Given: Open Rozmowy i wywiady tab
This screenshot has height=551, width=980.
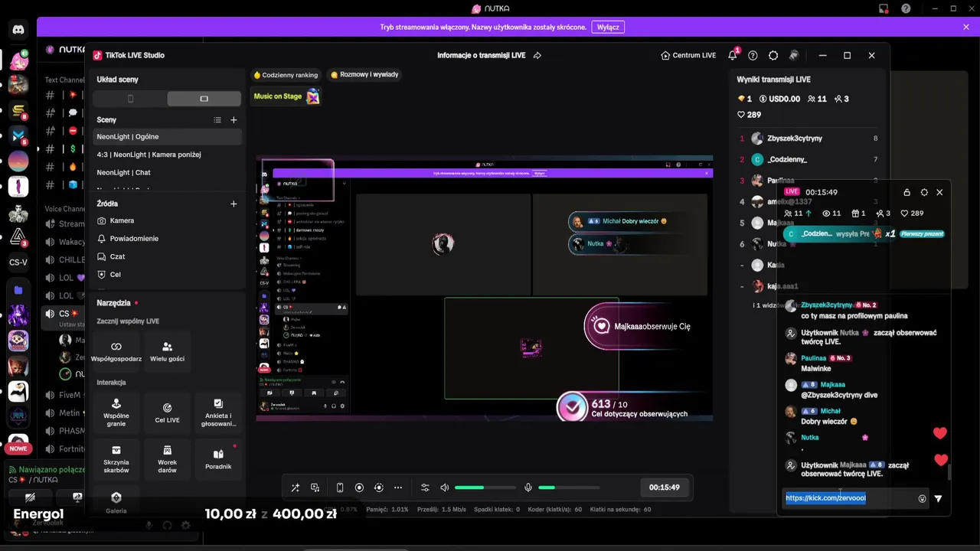Looking at the screenshot, I should pos(364,75).
